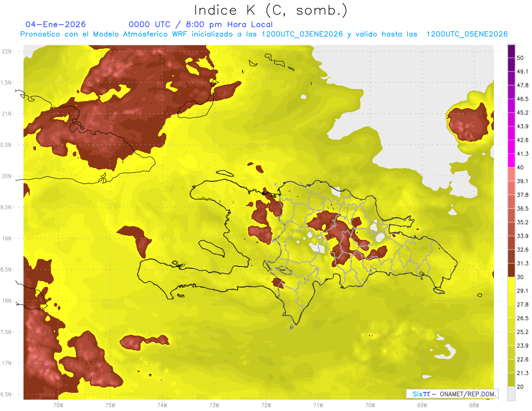Click the "42.6" value on color scale

click(x=523, y=140)
